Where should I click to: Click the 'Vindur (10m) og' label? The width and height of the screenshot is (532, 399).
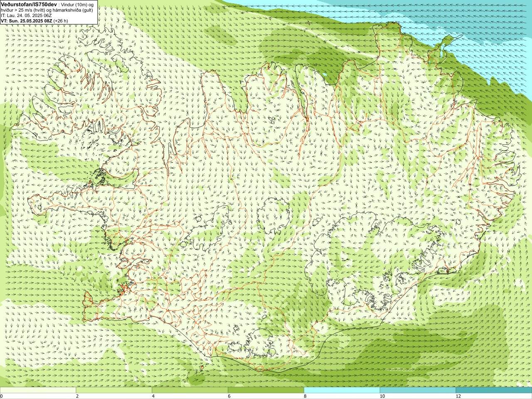coord(78,4)
